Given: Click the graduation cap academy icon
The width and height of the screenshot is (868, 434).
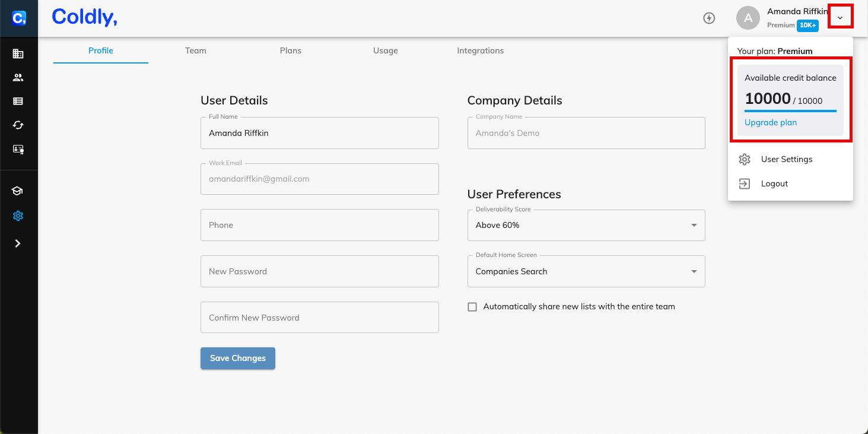Looking at the screenshot, I should [18, 191].
